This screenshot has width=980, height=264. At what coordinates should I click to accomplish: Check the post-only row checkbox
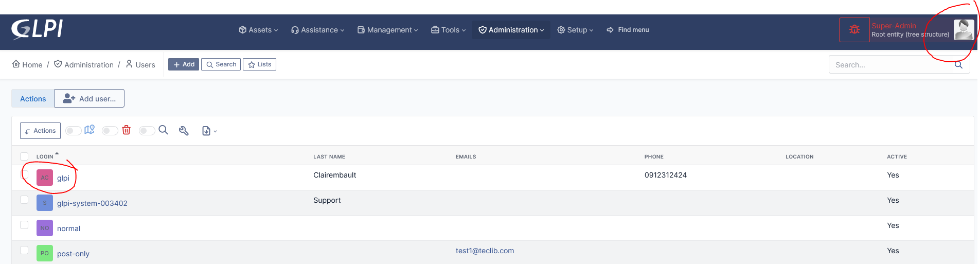(x=24, y=250)
